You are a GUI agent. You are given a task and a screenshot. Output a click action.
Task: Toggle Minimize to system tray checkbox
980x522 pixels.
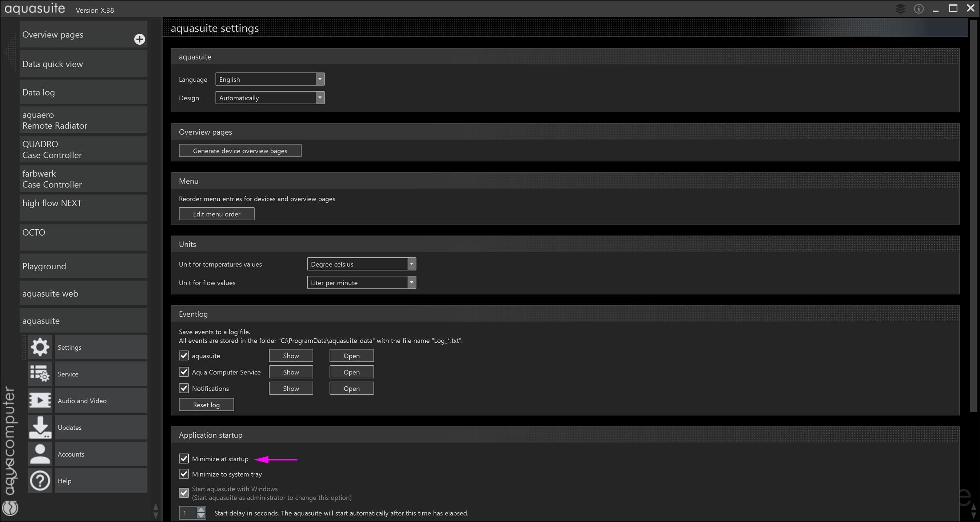pos(184,474)
